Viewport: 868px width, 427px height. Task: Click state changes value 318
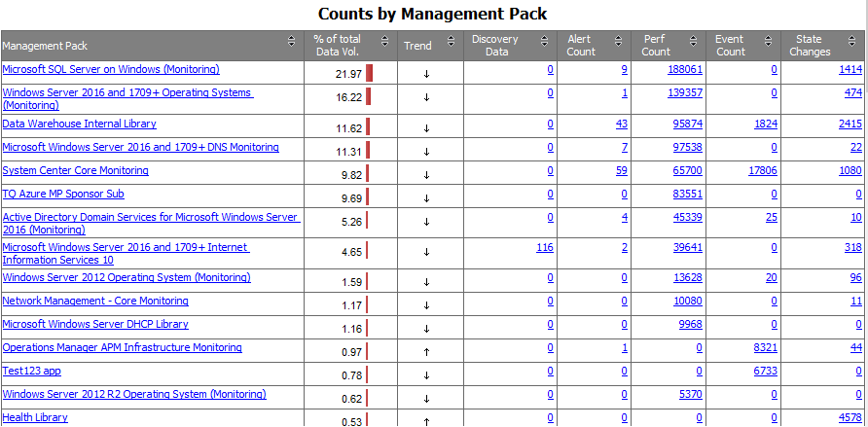[x=853, y=247]
